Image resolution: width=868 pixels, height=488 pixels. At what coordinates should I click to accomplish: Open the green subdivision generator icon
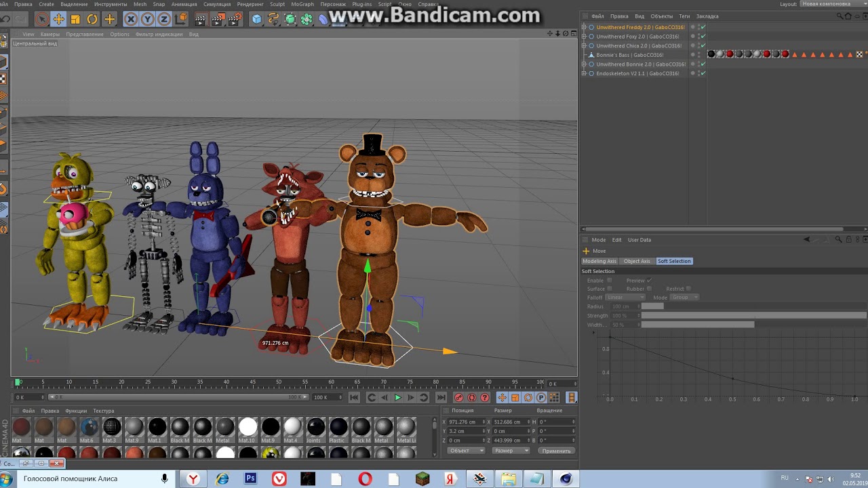coord(290,19)
